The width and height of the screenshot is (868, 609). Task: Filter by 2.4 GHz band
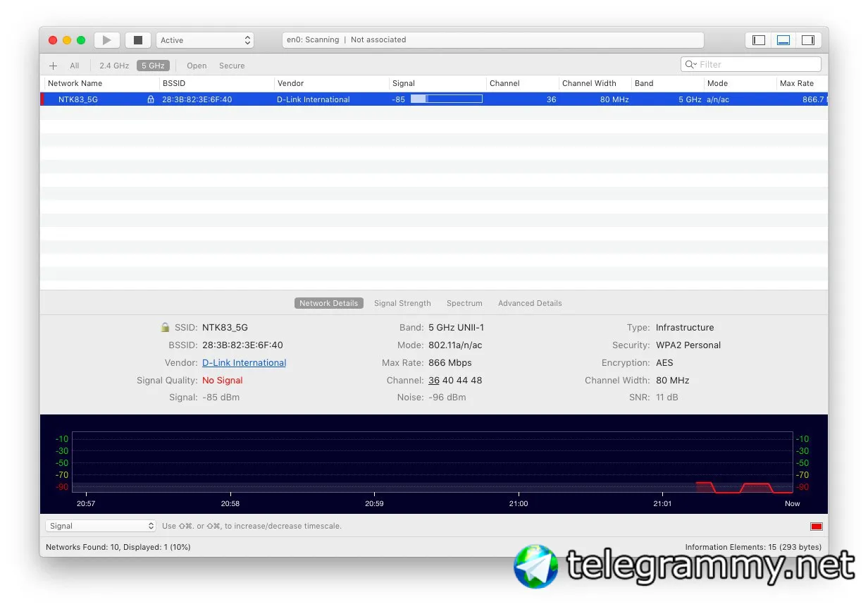click(114, 66)
